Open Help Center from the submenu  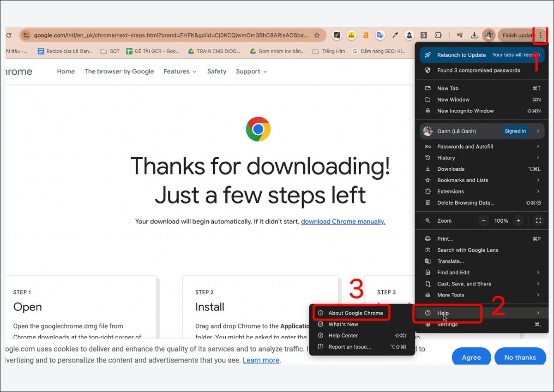[x=362, y=336]
